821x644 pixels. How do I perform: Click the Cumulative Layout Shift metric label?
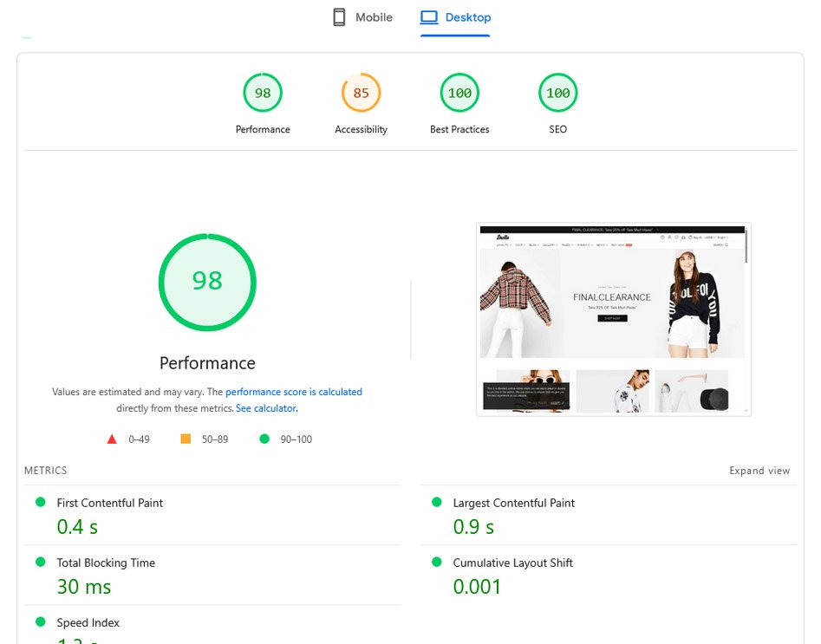pyautogui.click(x=512, y=563)
